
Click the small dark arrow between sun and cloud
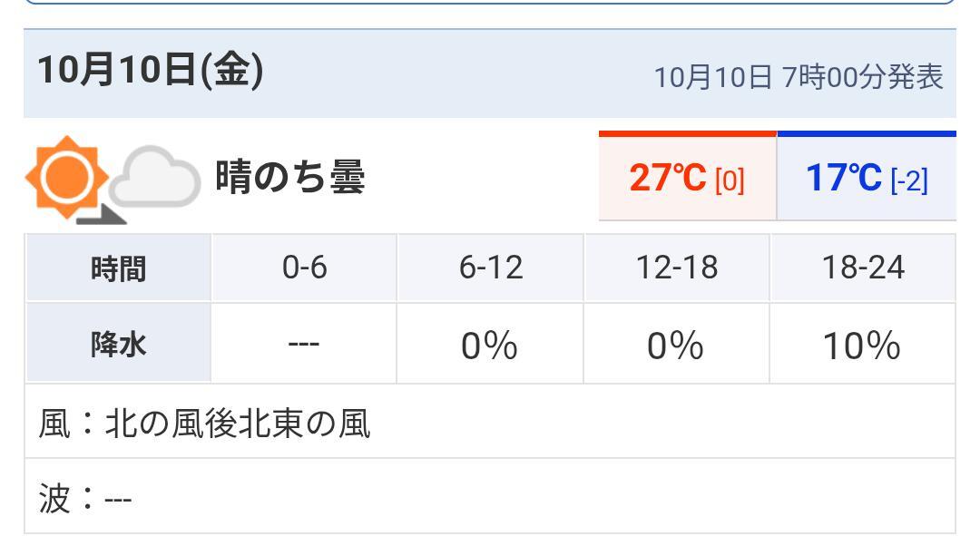tap(102, 214)
